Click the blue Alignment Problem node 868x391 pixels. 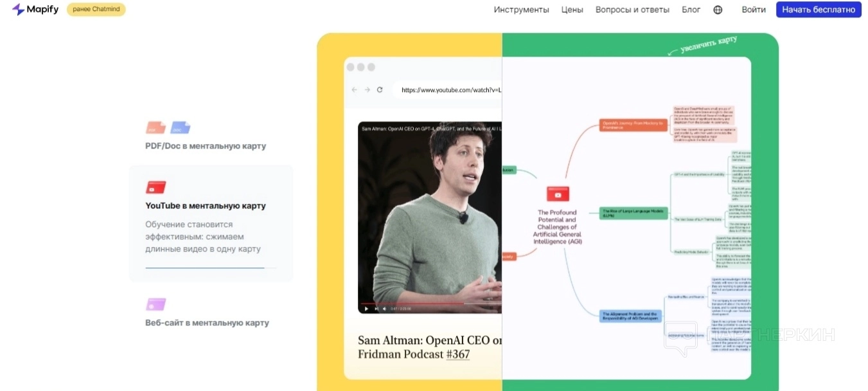(630, 316)
